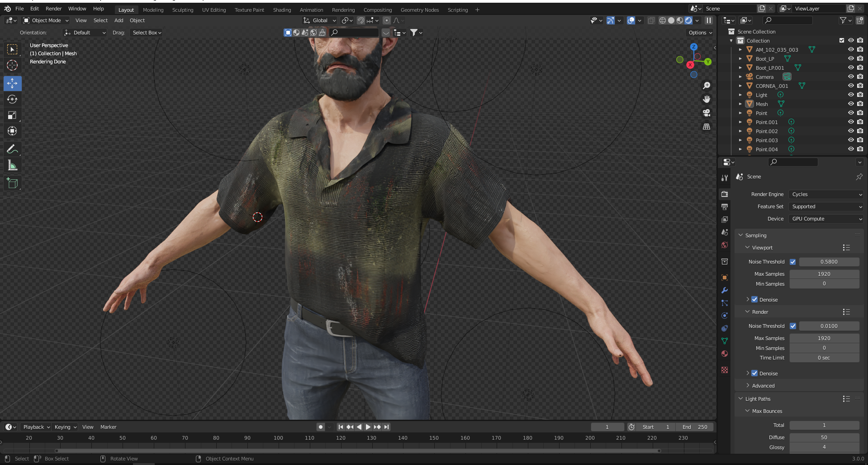
Task: Open Modifier properties wrench tab
Action: pyautogui.click(x=725, y=290)
